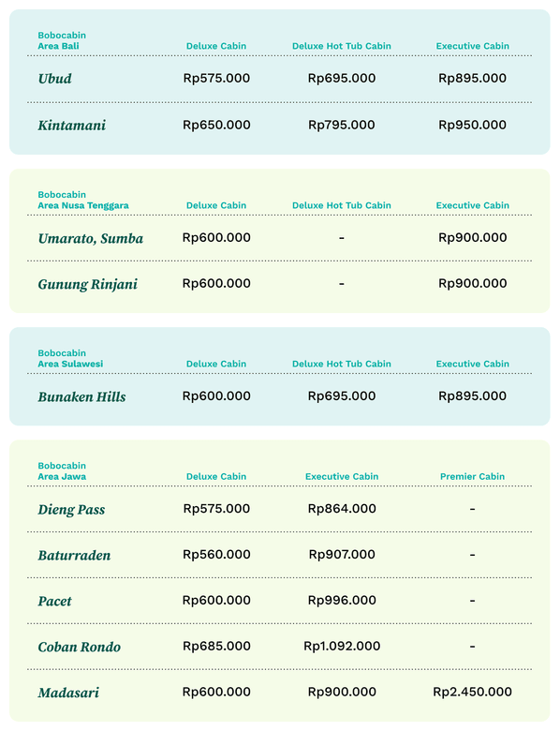Click Bobocabin Area Bali heading
This screenshot has width=560, height=731.
pos(62,40)
